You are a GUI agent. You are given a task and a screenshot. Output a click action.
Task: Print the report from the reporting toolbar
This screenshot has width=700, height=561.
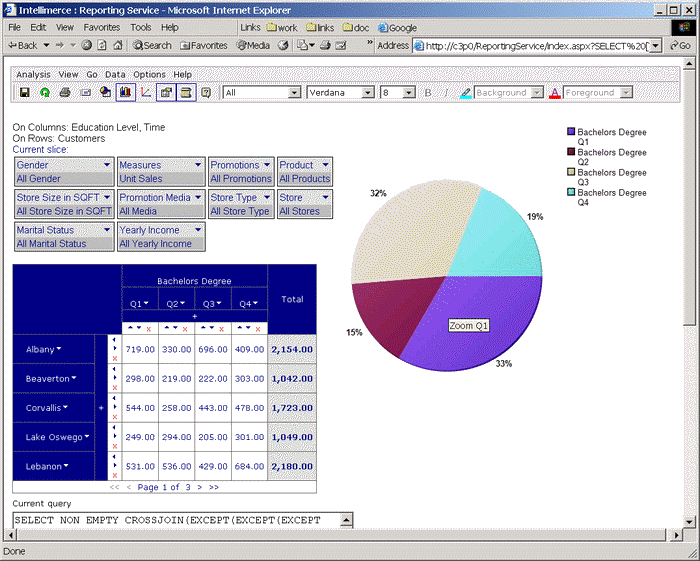[65, 92]
